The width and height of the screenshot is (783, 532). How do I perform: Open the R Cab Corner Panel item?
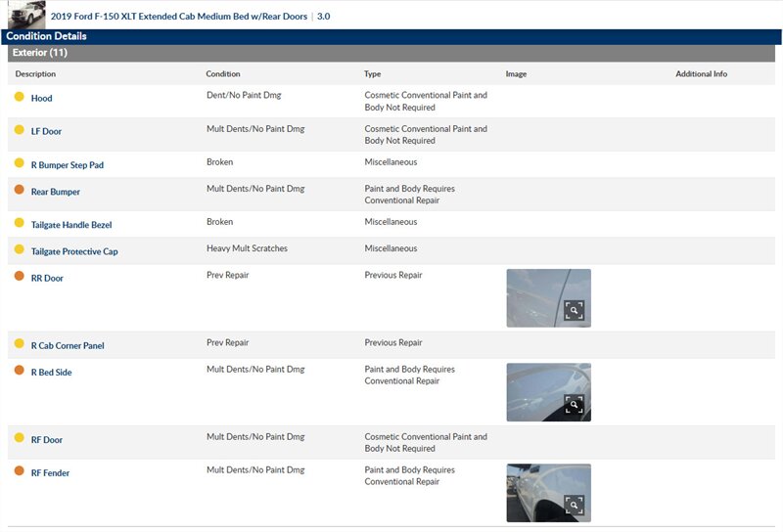click(67, 345)
